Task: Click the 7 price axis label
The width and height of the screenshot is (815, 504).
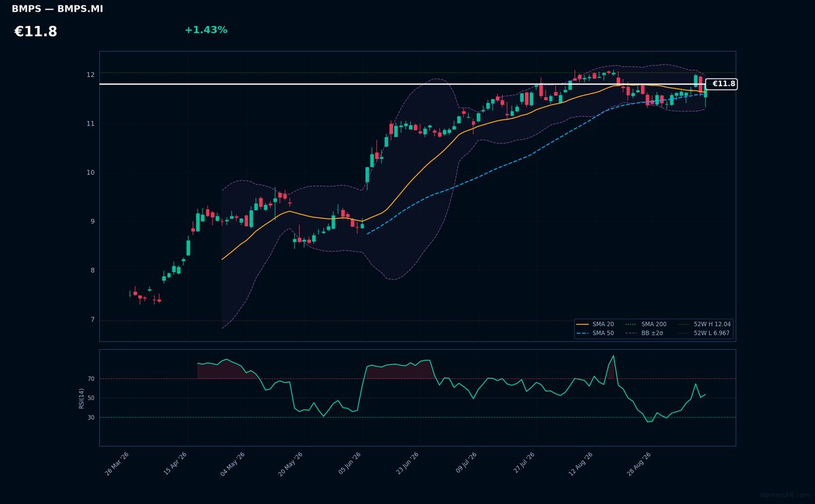Action: [x=92, y=320]
